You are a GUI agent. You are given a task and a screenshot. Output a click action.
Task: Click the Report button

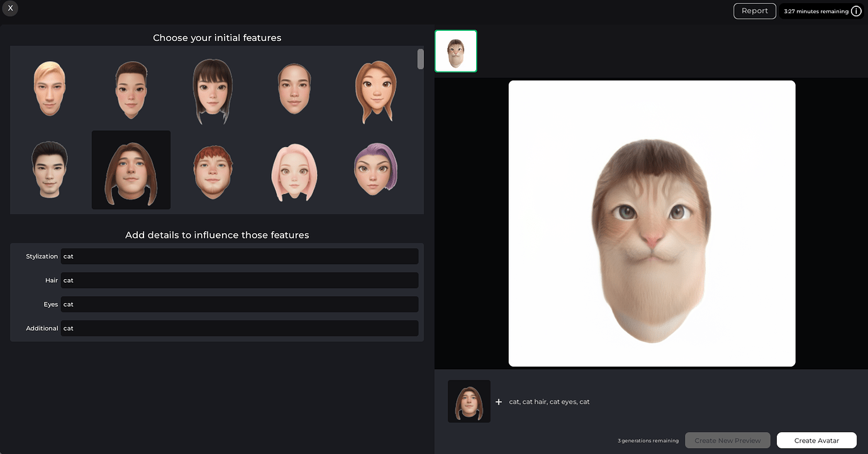coord(754,11)
